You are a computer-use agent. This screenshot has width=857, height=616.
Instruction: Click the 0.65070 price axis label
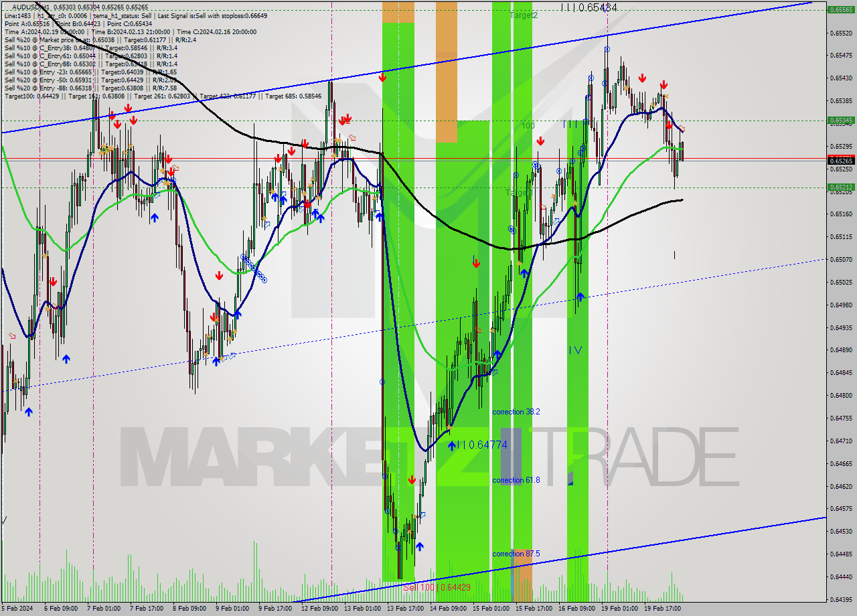(840, 259)
